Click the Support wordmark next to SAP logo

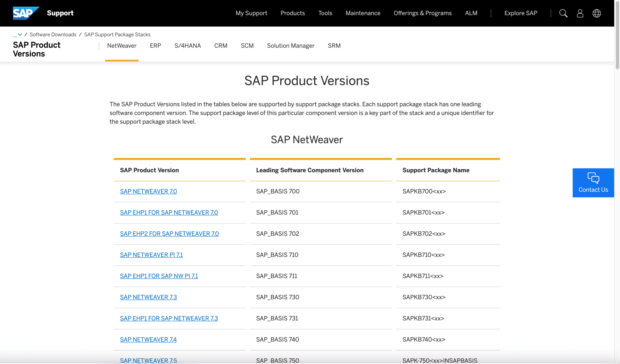[60, 13]
